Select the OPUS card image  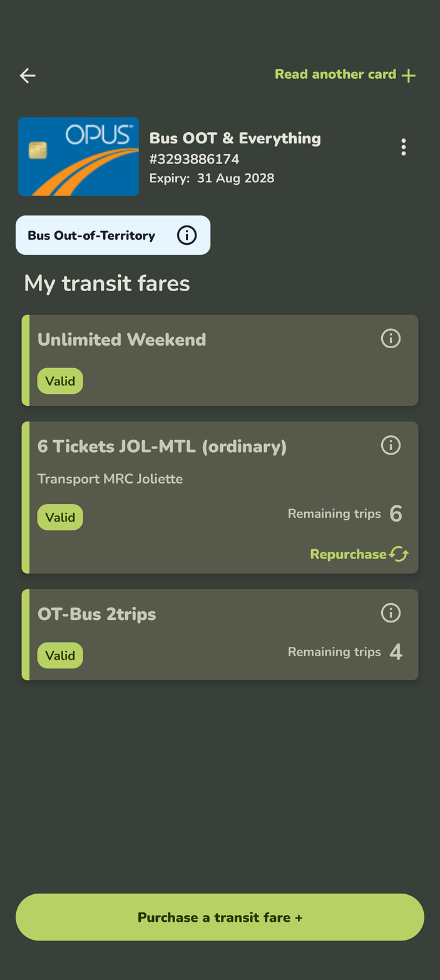tap(79, 157)
